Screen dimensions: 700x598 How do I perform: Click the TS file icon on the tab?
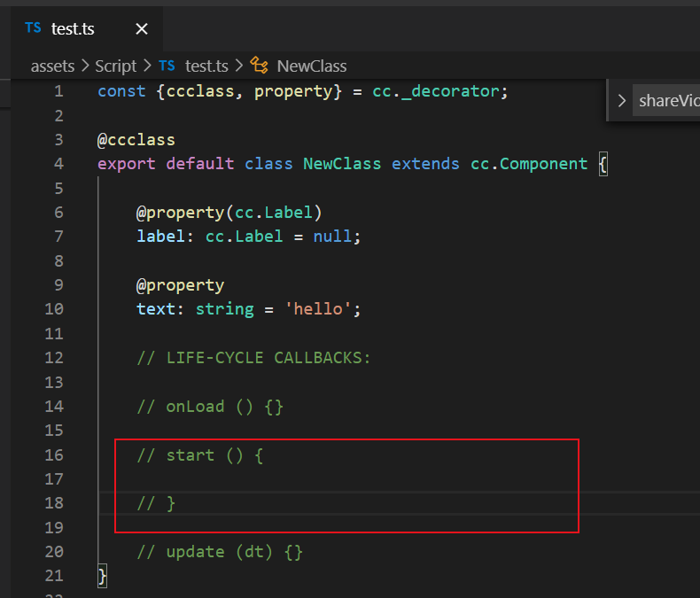point(33,28)
